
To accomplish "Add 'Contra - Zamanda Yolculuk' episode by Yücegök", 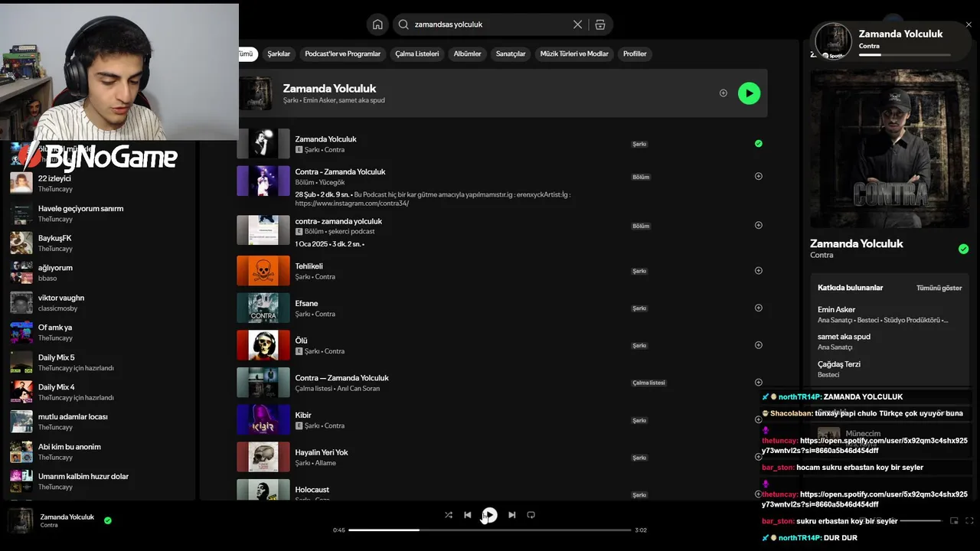I will pyautogui.click(x=759, y=176).
